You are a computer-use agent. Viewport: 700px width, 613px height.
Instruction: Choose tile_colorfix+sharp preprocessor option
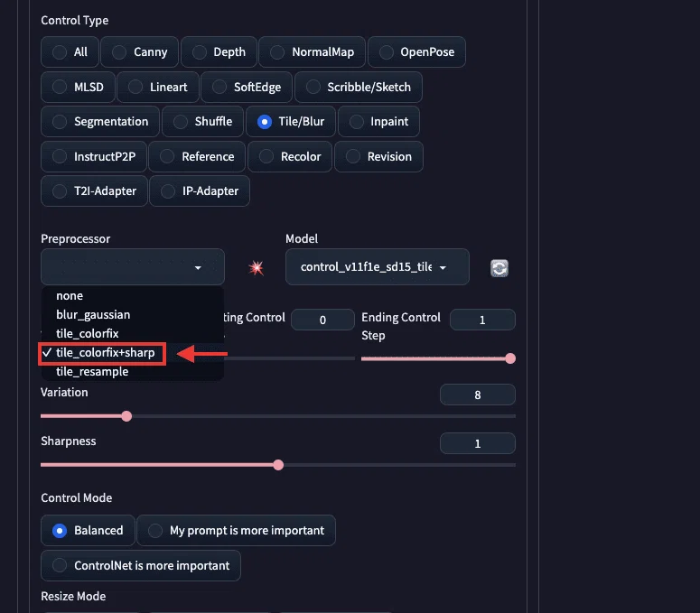(x=133, y=353)
